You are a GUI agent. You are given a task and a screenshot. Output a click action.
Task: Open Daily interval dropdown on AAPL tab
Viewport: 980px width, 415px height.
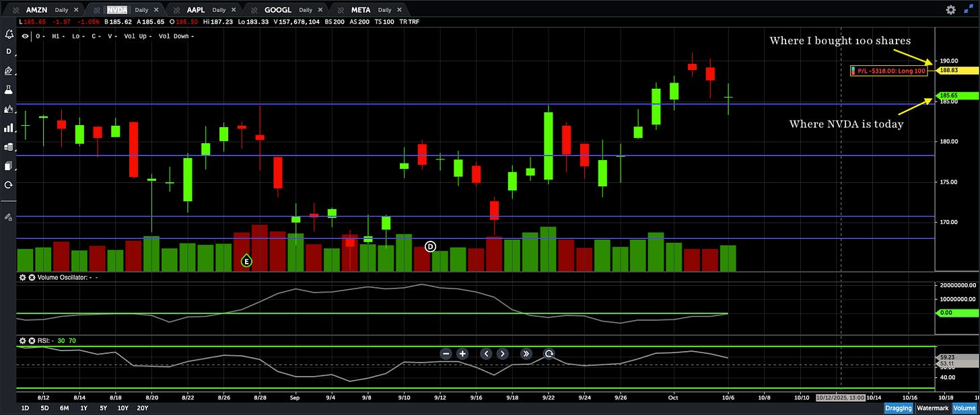tap(219, 10)
